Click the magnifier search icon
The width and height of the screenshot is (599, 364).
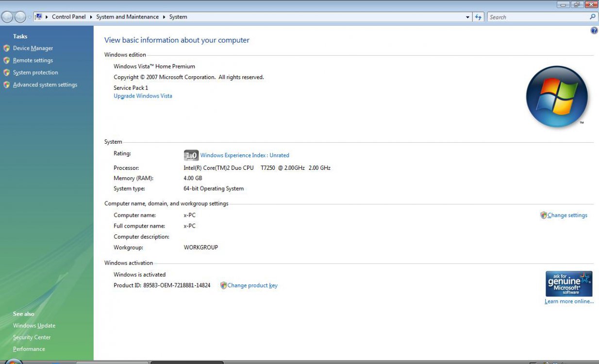pyautogui.click(x=593, y=17)
